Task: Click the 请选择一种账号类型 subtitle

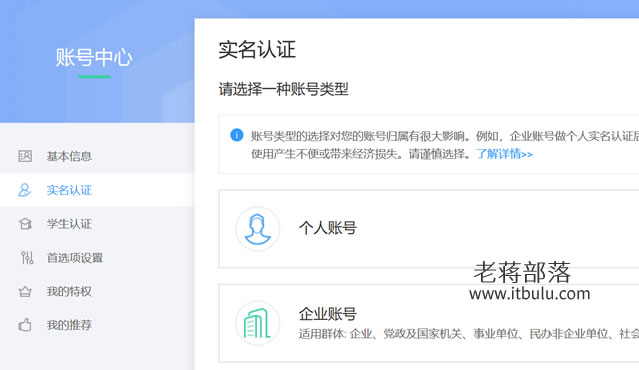Action: point(284,89)
